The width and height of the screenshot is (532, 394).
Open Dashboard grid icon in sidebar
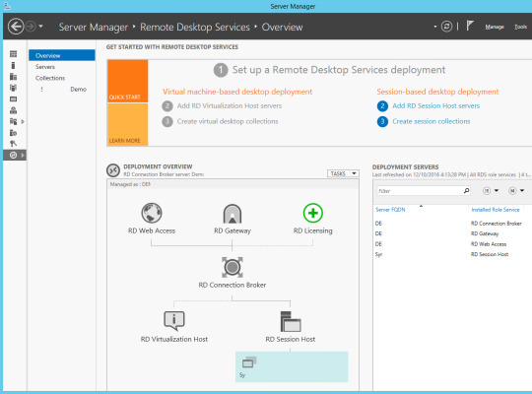pyautogui.click(x=13, y=54)
